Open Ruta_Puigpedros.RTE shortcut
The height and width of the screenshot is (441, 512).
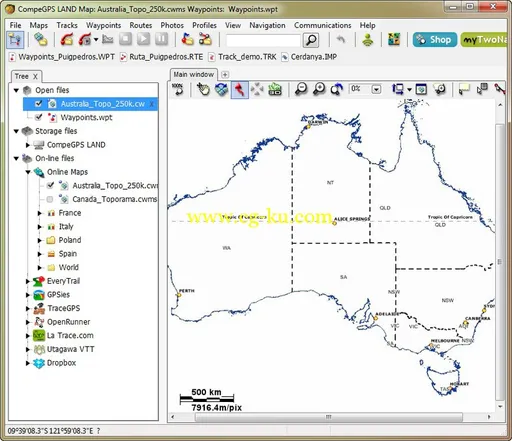click(162, 57)
